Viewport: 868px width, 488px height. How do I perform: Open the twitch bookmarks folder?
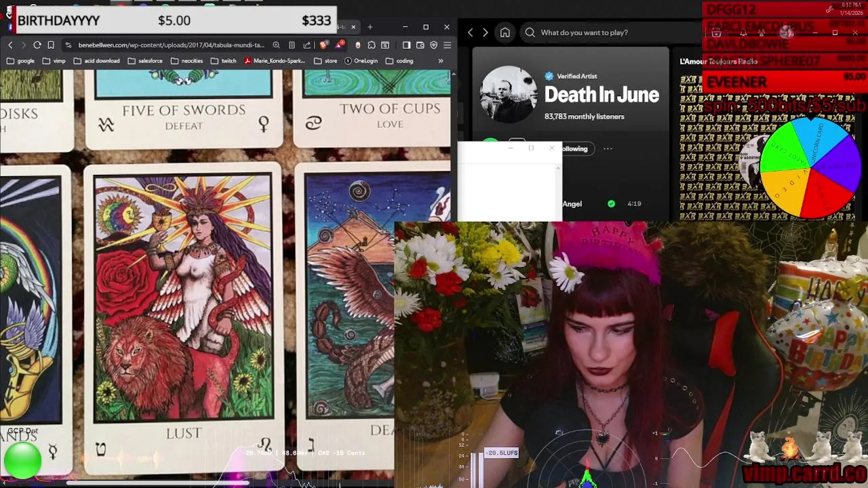pos(223,60)
